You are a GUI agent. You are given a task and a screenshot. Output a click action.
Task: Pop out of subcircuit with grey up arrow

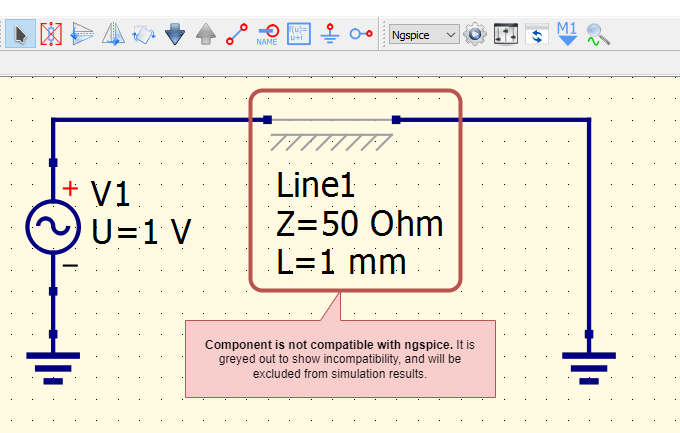tap(206, 34)
